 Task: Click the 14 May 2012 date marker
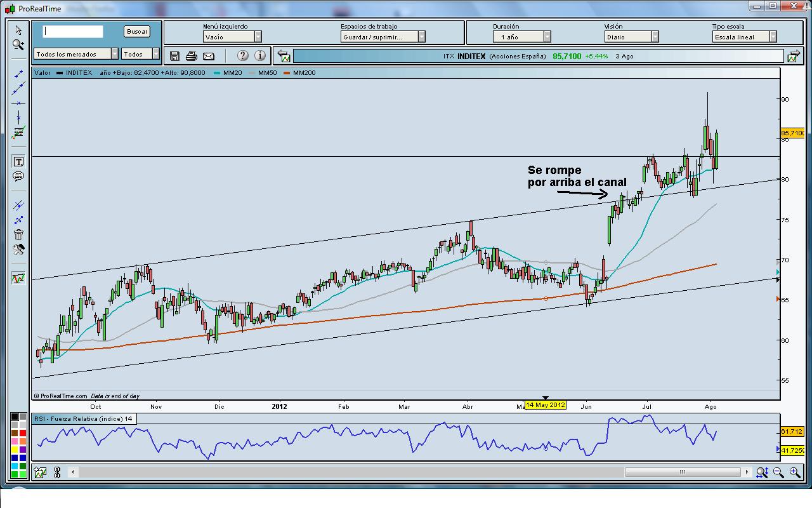(545, 405)
